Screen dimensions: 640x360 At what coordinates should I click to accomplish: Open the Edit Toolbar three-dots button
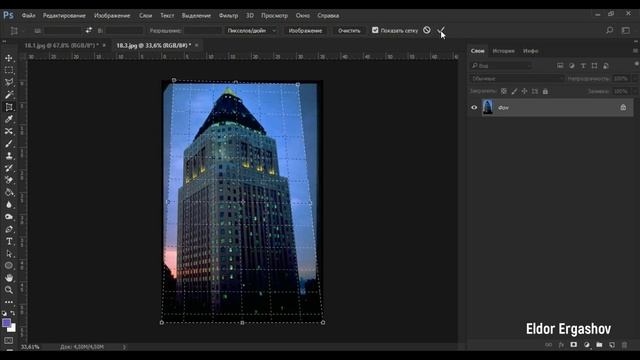coord(9,302)
